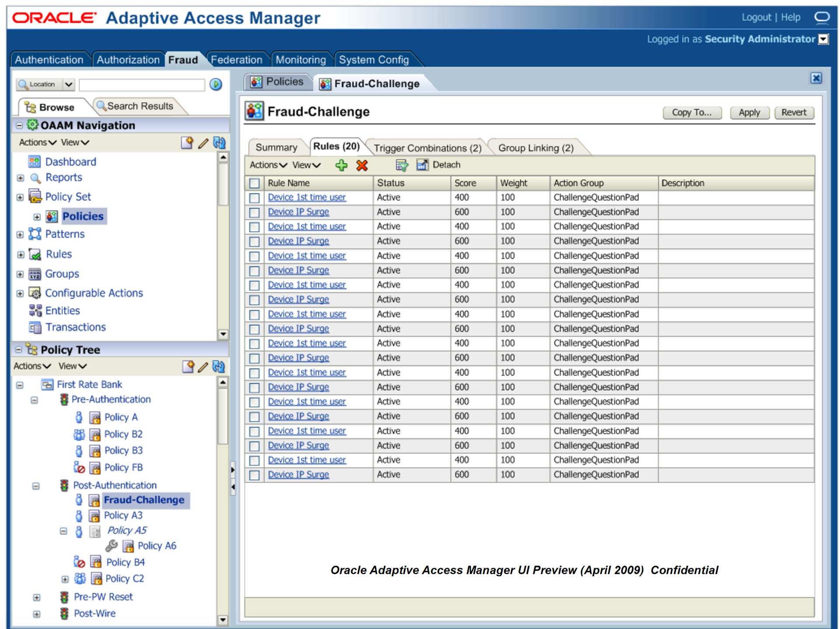Image resolution: width=840 pixels, height=629 pixels.
Task: Check the second Device IP Surge row checkbox
Action: coord(254,241)
